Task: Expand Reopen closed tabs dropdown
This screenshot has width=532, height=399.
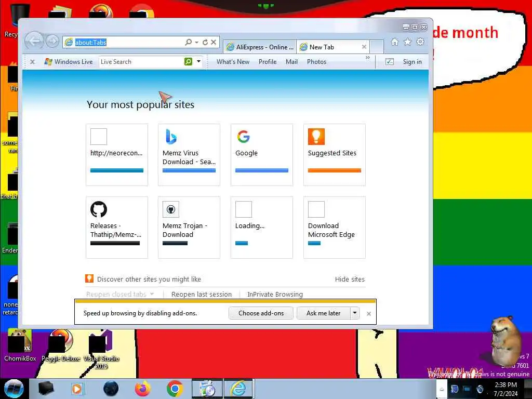Action: (120, 294)
